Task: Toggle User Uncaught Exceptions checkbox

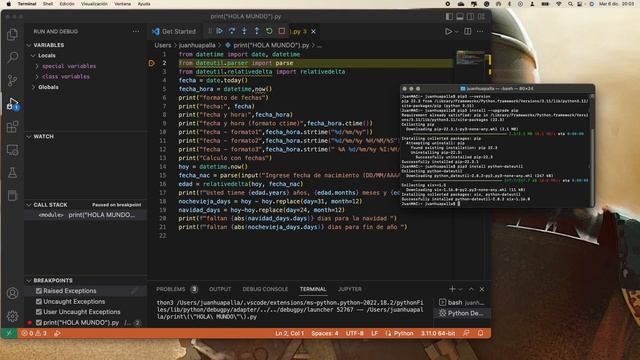Action: tap(39, 312)
